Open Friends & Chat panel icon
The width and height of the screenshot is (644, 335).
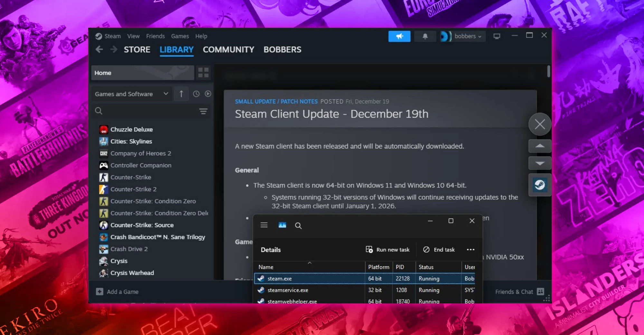[541, 292]
